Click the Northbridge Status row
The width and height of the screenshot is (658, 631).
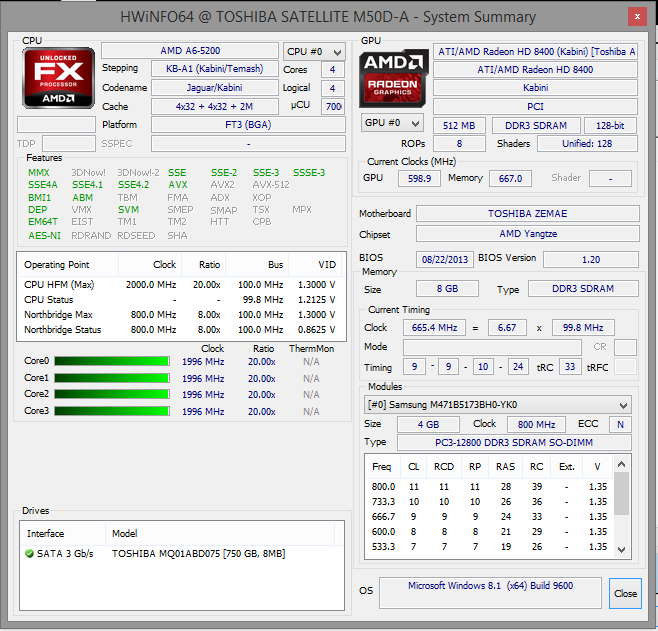click(180, 330)
